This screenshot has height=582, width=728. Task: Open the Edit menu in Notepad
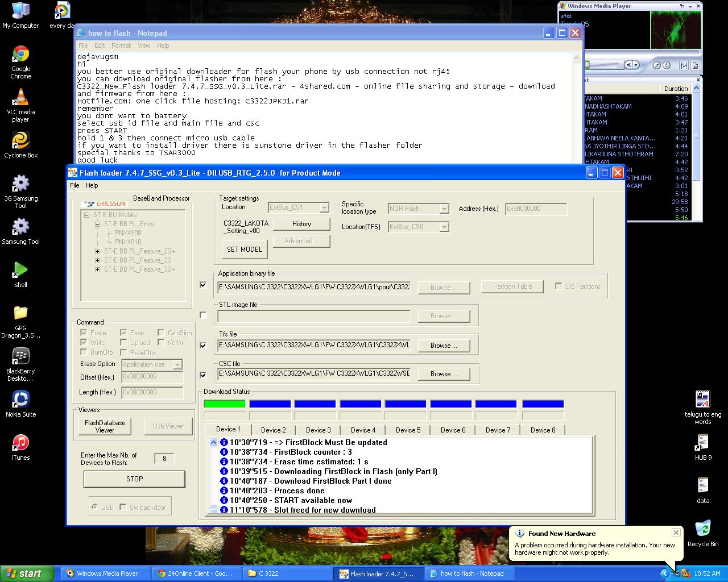pyautogui.click(x=100, y=45)
